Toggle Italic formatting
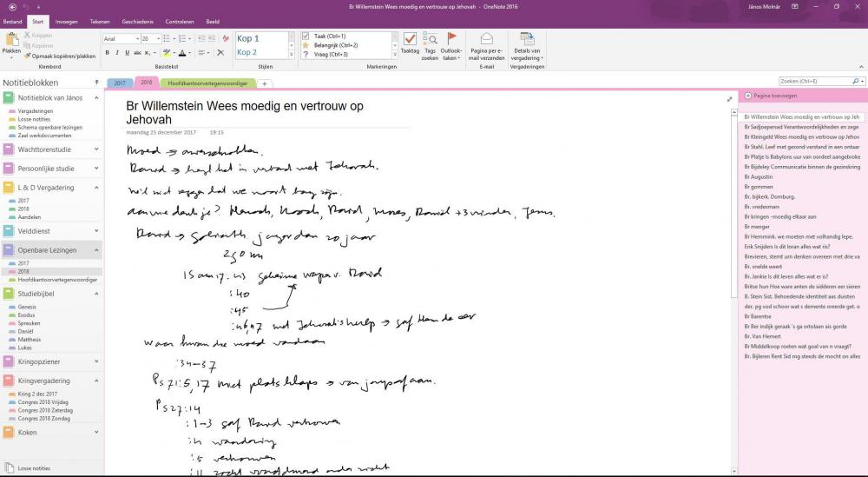The image size is (868, 477). pos(117,53)
